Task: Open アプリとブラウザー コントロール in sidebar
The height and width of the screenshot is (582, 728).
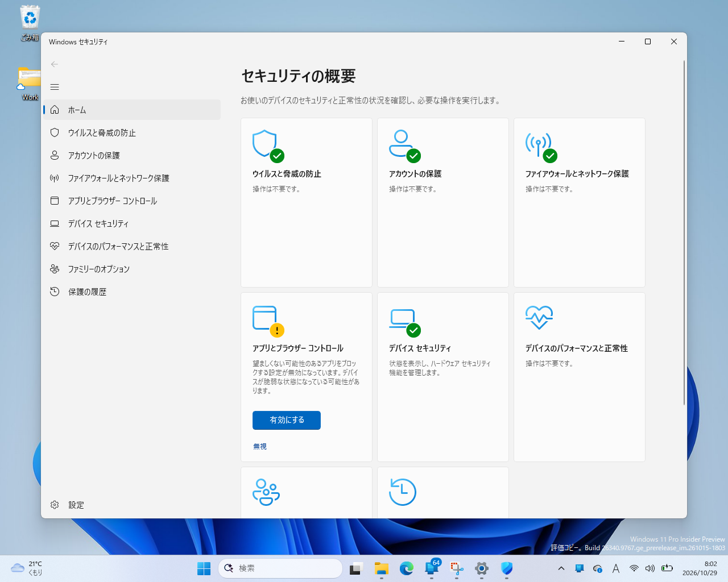Action: point(132,201)
